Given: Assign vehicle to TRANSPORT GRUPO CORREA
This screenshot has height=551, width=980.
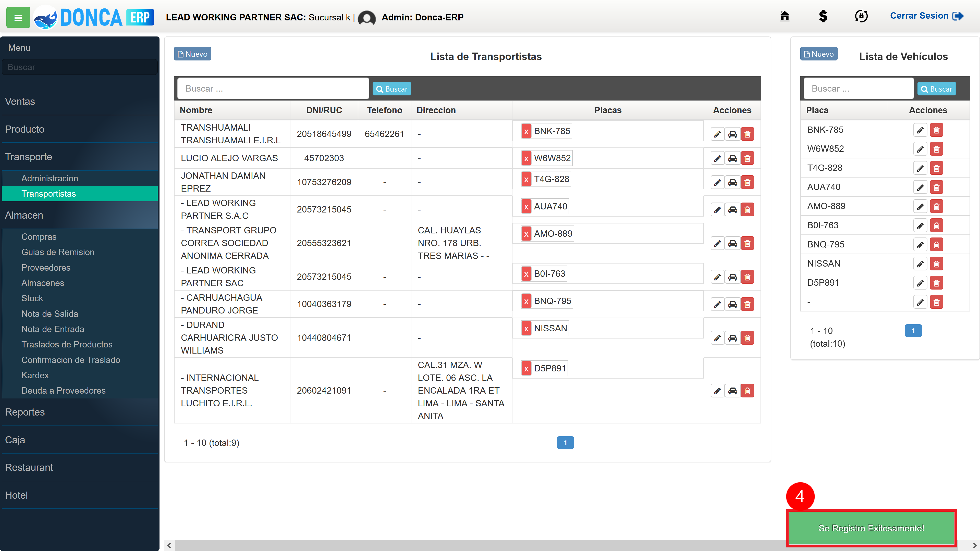Looking at the screenshot, I should tap(732, 243).
